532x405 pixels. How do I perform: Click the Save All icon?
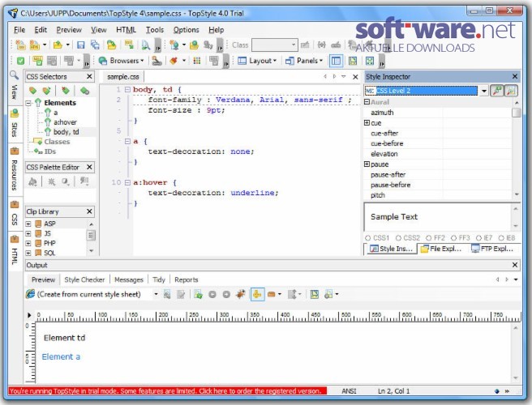pos(95,45)
